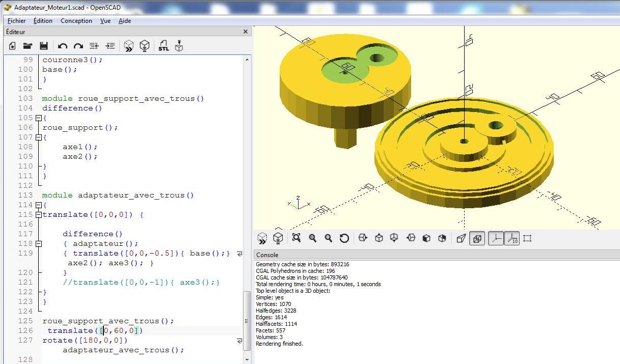Collapse the code fold at line 114
Screen dimensions: 620x364
[38, 205]
